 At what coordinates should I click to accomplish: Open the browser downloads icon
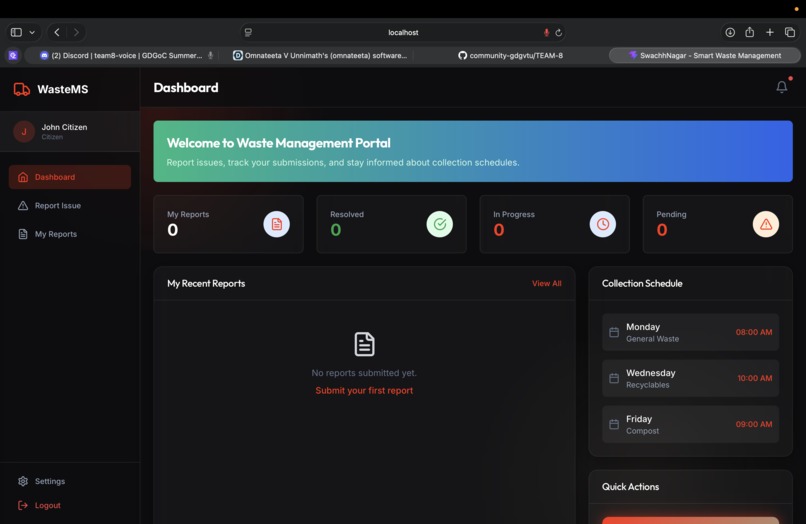[x=730, y=32]
